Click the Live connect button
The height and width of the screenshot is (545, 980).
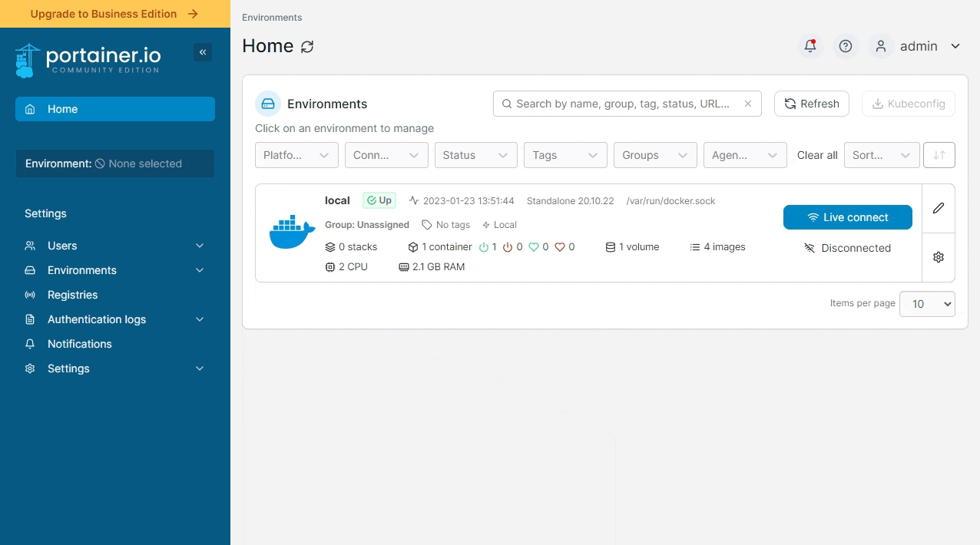click(847, 217)
